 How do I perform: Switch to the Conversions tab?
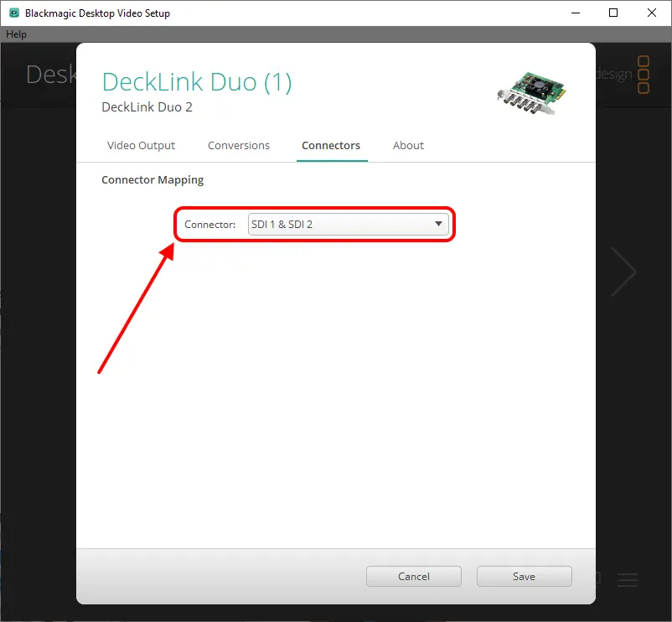pos(239,145)
